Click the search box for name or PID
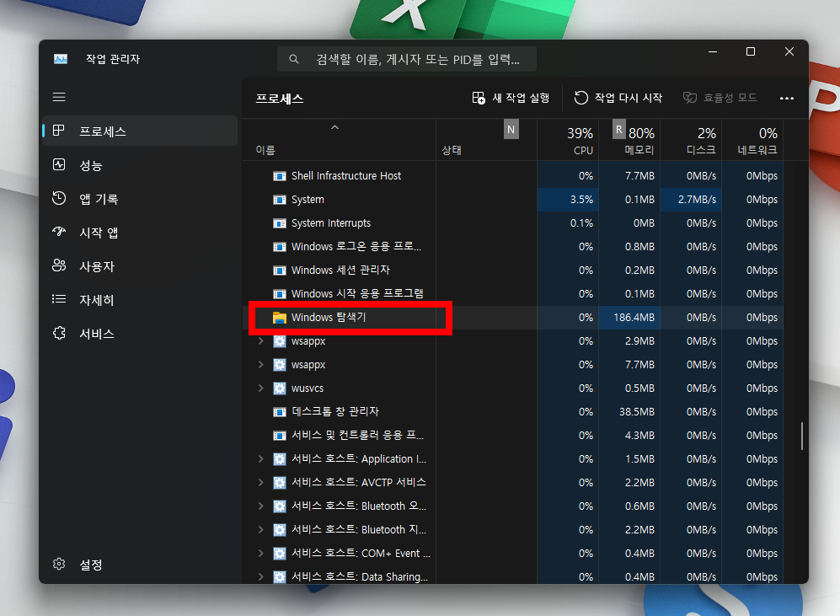This screenshot has height=616, width=840. pos(407,59)
